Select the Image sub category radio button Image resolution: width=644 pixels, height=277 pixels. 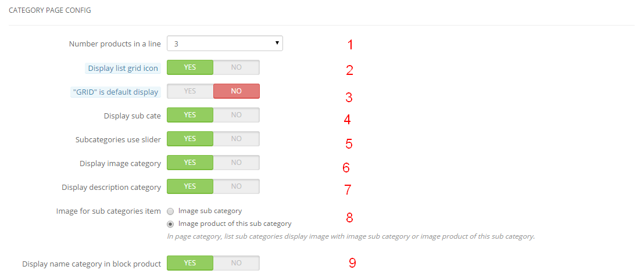170,211
